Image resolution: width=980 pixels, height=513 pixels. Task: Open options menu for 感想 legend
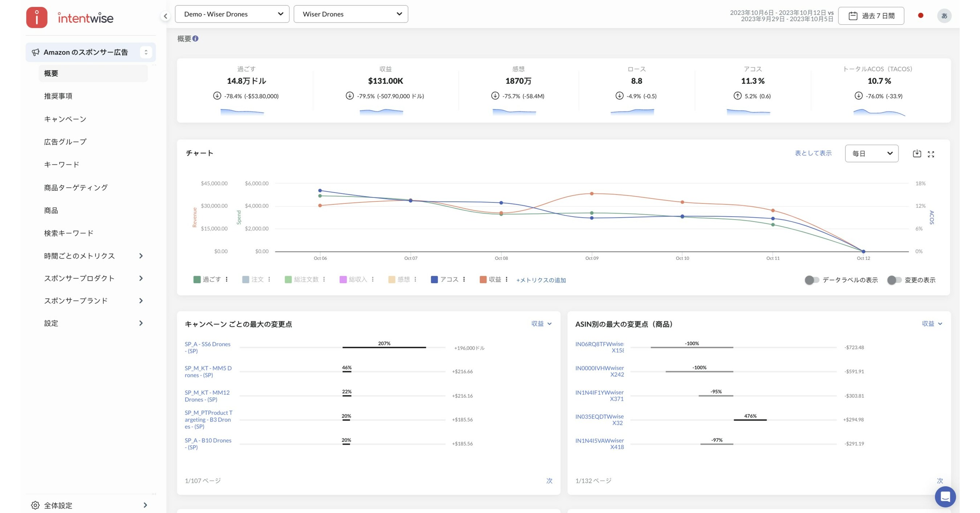tap(416, 279)
